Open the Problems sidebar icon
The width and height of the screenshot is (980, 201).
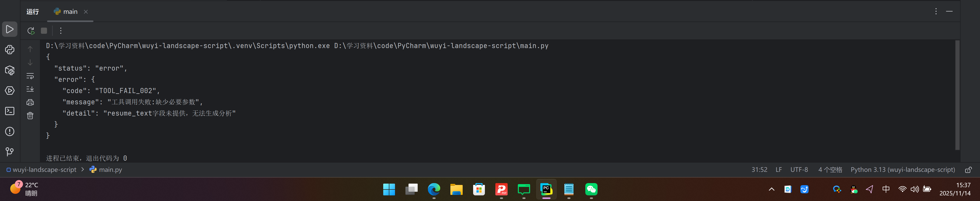(x=9, y=132)
